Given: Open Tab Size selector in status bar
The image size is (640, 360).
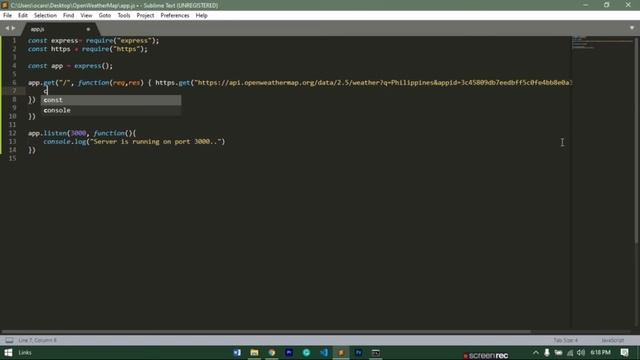Looking at the screenshot, I should coord(565,340).
